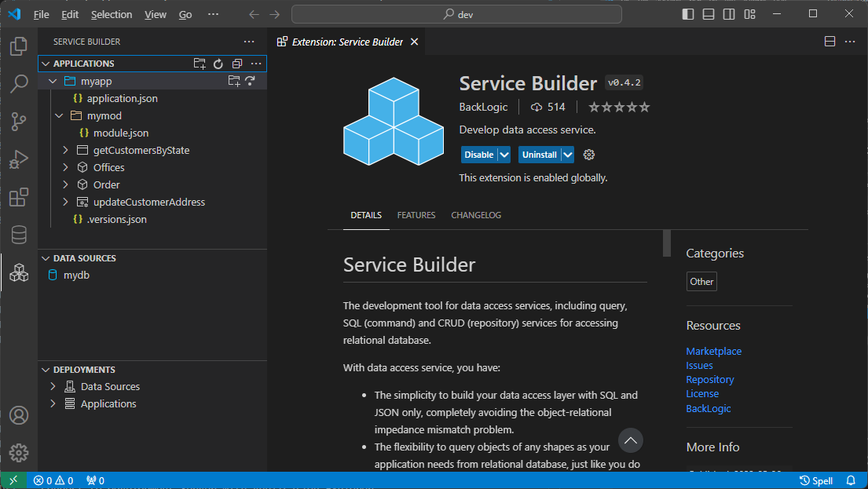The width and height of the screenshot is (868, 489).
Task: Open the Uninstall dropdown arrow
Action: click(x=567, y=155)
